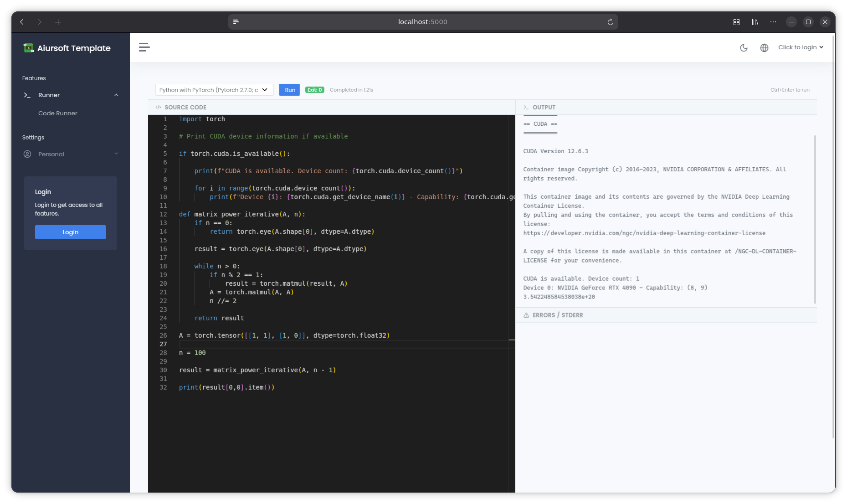Go back with browser back arrow

pyautogui.click(x=22, y=22)
